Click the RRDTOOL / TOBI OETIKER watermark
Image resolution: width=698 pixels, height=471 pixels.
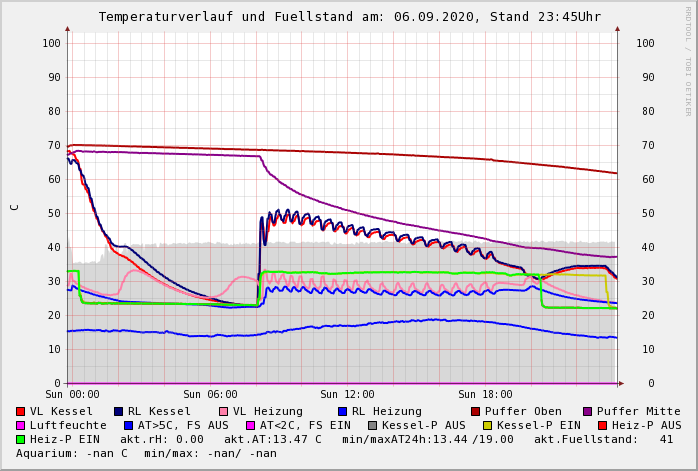tap(688, 60)
